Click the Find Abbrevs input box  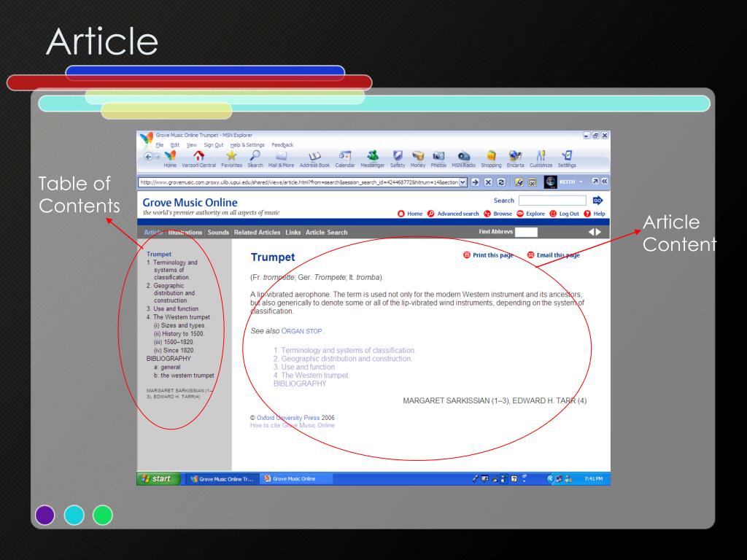coord(526,232)
